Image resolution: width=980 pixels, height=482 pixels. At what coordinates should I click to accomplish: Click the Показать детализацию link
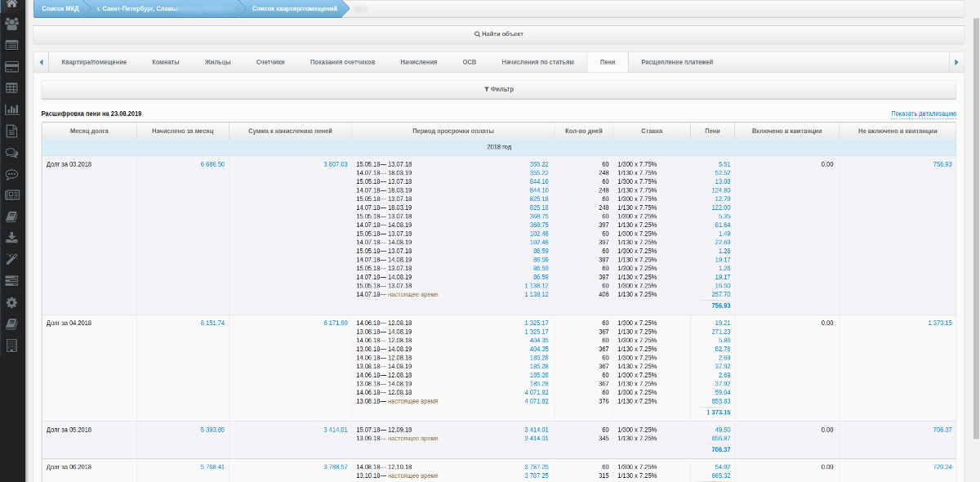(923, 114)
